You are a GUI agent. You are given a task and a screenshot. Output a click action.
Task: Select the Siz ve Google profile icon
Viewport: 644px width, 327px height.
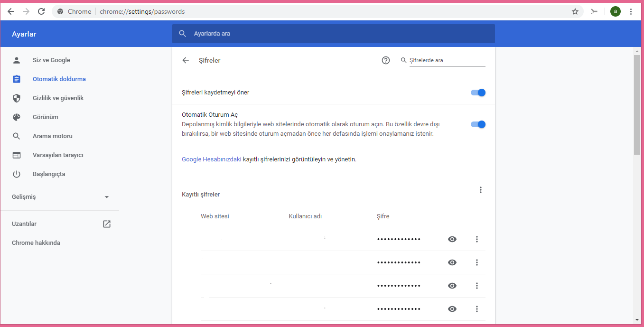click(x=17, y=60)
